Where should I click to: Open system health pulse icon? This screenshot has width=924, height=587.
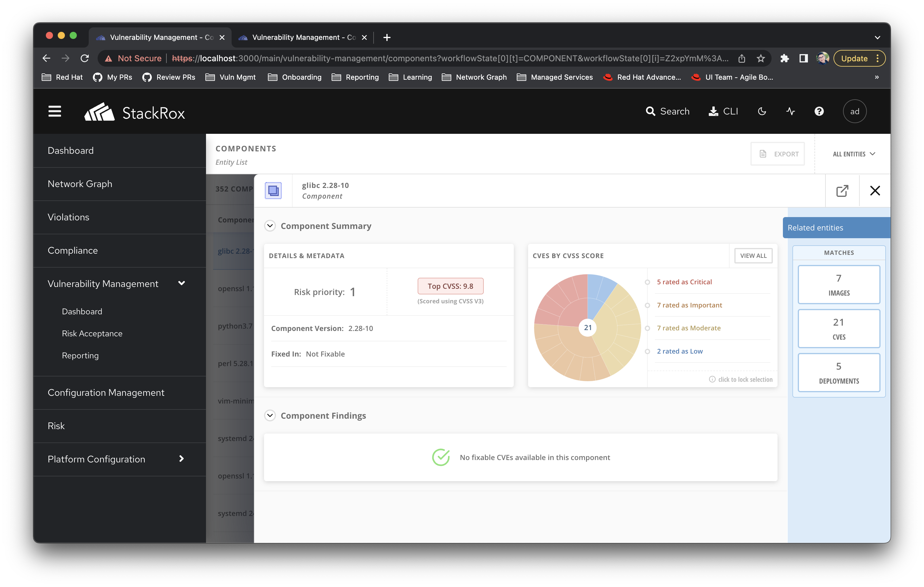click(790, 111)
